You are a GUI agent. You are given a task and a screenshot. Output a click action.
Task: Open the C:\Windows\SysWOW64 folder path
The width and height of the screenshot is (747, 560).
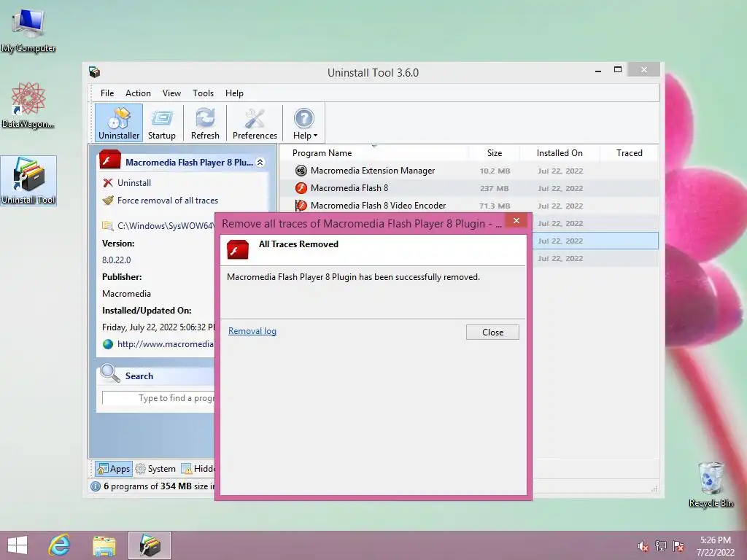[x=166, y=226]
